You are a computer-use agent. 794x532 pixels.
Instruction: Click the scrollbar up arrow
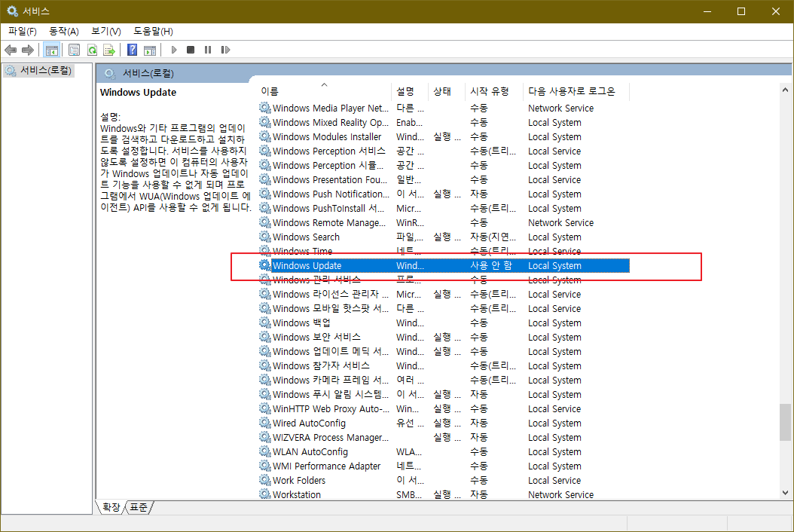click(785, 90)
